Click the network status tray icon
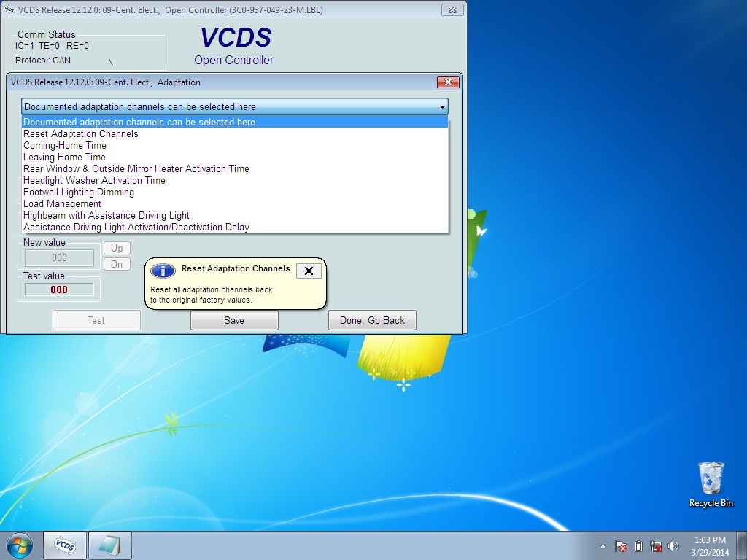This screenshot has height=560, width=747. click(x=655, y=546)
